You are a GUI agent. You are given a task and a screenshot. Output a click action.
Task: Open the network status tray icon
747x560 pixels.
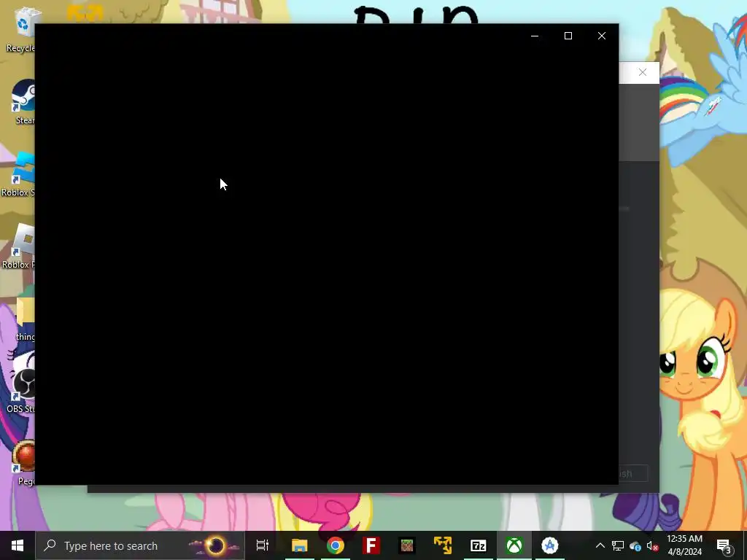(x=617, y=545)
